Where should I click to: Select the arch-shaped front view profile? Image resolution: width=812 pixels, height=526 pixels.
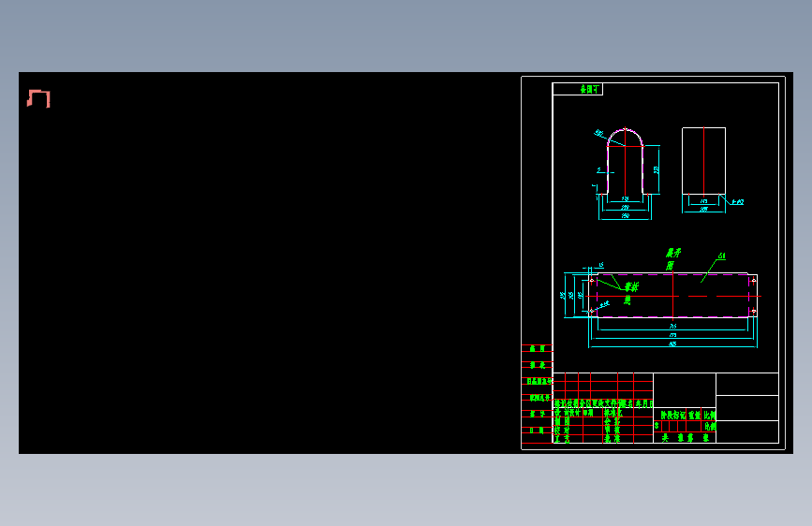pos(625,161)
